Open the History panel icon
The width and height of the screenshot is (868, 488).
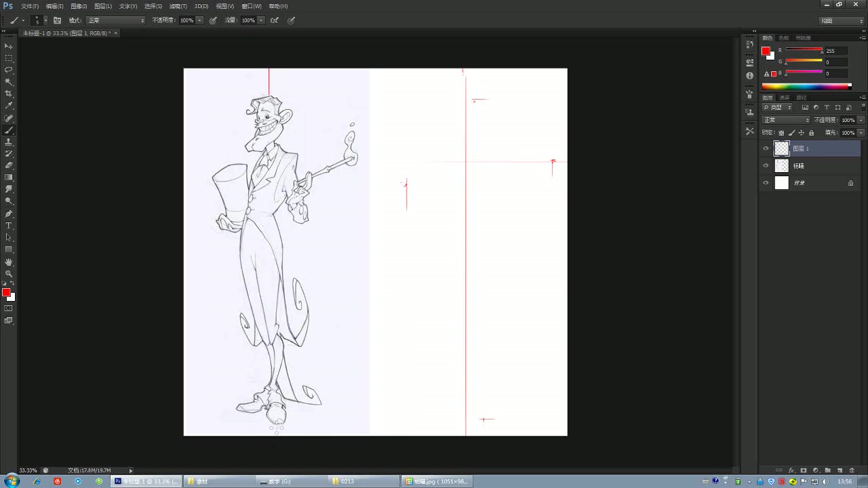[749, 45]
